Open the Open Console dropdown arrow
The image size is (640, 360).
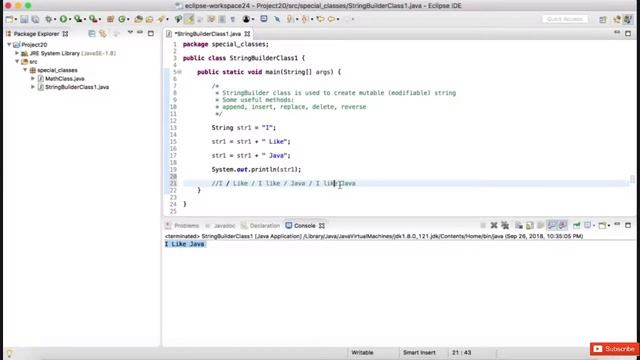pos(609,225)
